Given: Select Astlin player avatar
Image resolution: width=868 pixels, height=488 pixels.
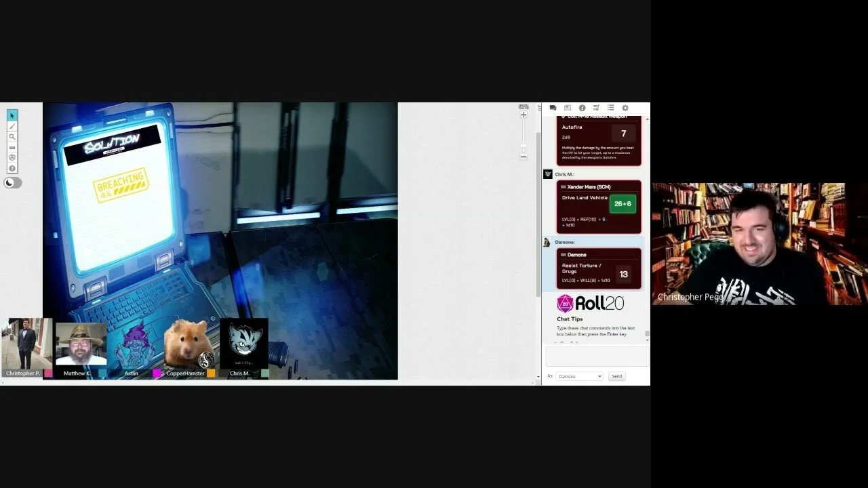Looking at the screenshot, I should [x=135, y=344].
